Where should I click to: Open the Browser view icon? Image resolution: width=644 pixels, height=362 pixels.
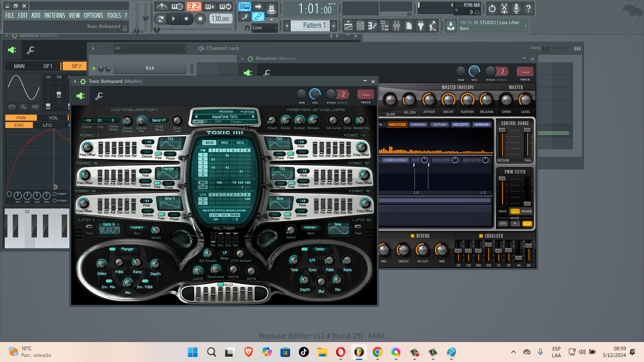click(384, 26)
